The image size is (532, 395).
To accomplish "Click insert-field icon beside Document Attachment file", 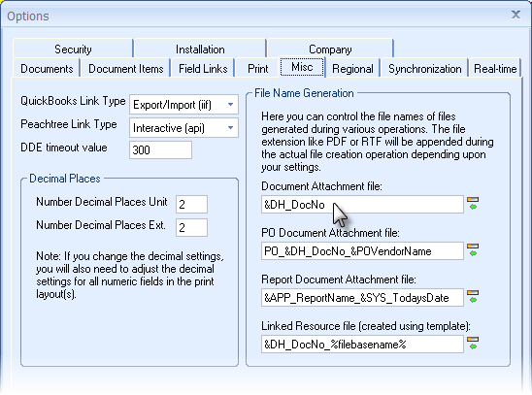I will point(473,204).
